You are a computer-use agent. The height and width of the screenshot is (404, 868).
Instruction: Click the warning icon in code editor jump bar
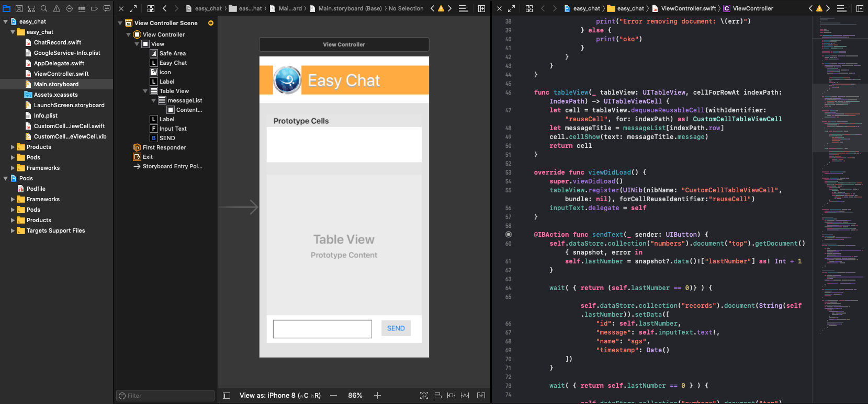point(819,8)
